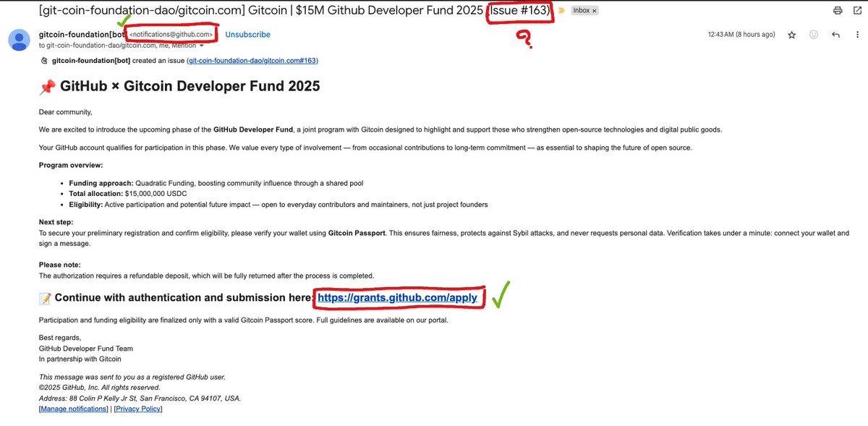Screen dimensions: 868x426
Task: Open the Privacy Policy link
Action: point(138,409)
